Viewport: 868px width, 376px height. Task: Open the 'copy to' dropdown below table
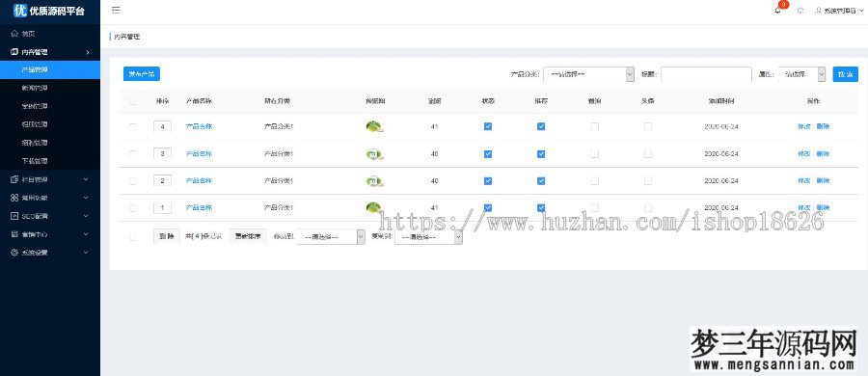pyautogui.click(x=428, y=237)
